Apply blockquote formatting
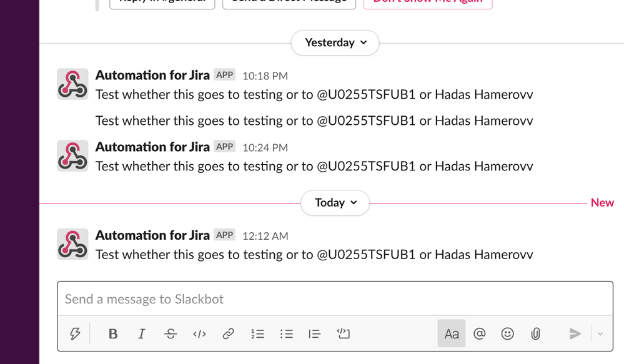 click(x=314, y=333)
